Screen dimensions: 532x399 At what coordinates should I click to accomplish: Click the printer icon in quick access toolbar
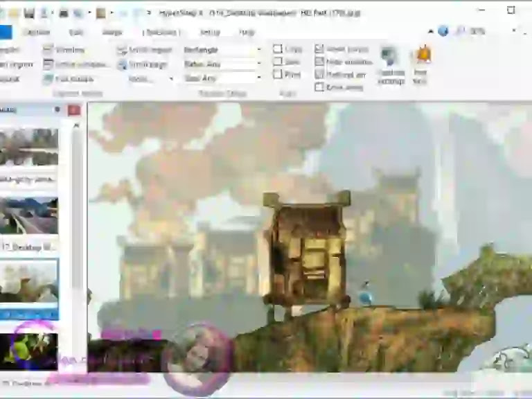point(64,13)
